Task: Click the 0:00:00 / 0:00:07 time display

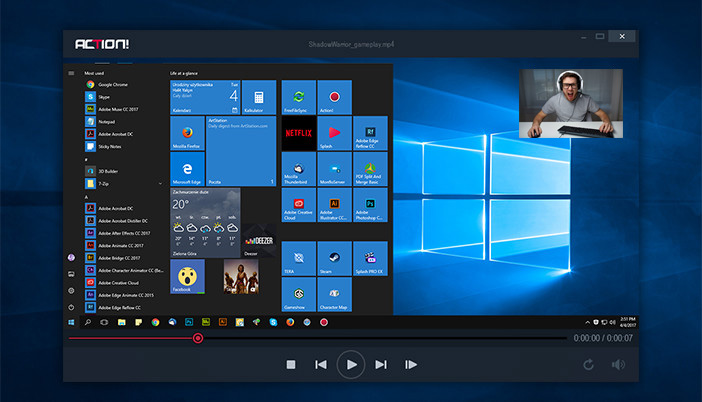Action: click(603, 338)
